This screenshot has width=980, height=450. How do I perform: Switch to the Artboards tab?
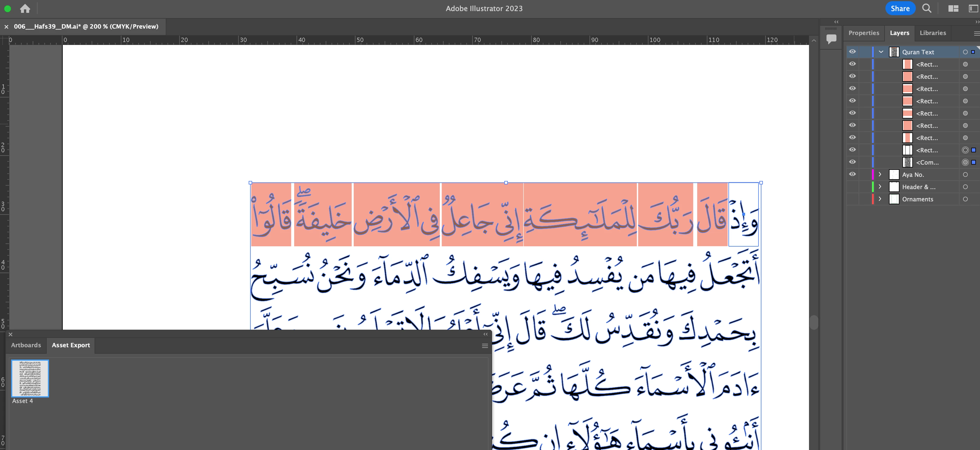coord(26,345)
